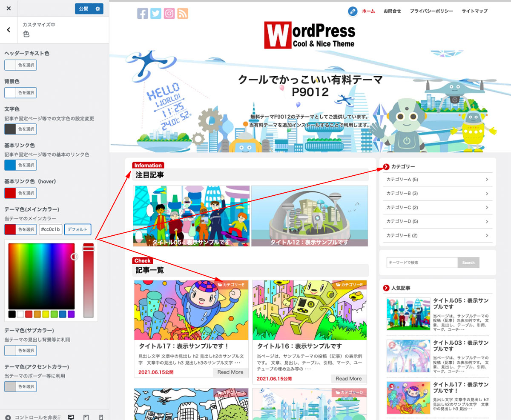Click the キーワードで検索 search field

[x=422, y=263]
